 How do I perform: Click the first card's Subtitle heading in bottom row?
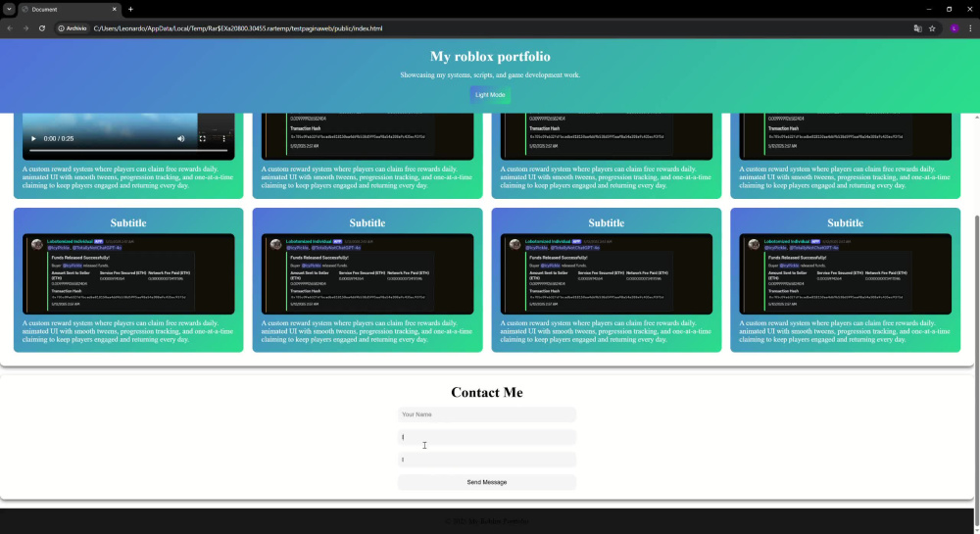[128, 223]
